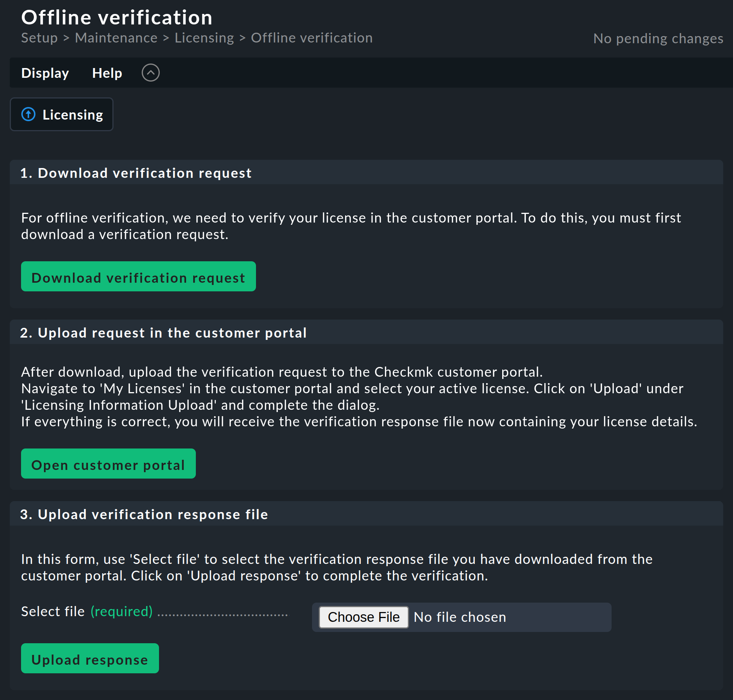The width and height of the screenshot is (733, 700).
Task: Click the blue up-arrow icon on Licensing button
Action: 28,114
